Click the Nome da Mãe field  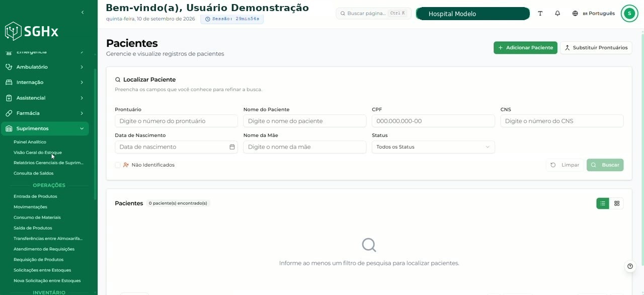pos(305,147)
